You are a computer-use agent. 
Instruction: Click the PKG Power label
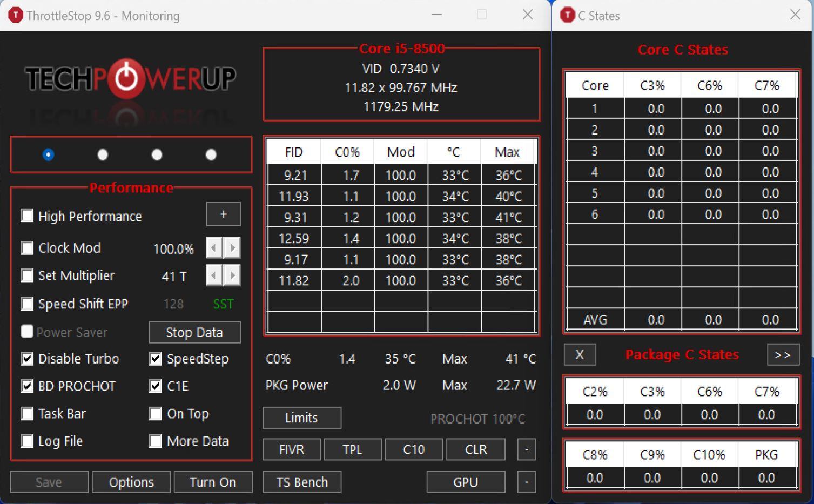297,385
